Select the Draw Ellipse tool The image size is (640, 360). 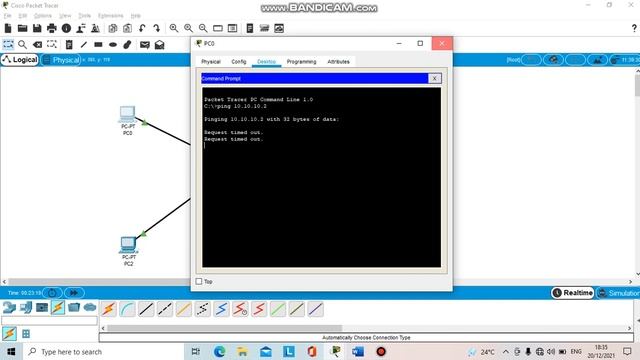pos(113,44)
